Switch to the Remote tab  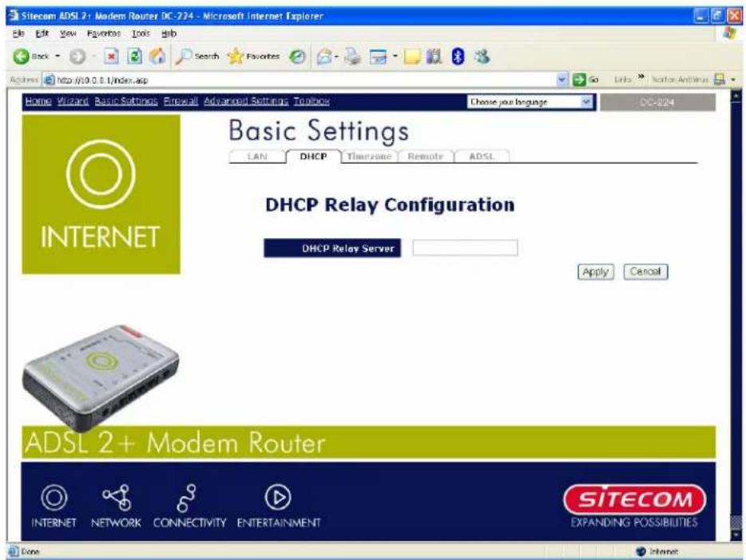[426, 156]
